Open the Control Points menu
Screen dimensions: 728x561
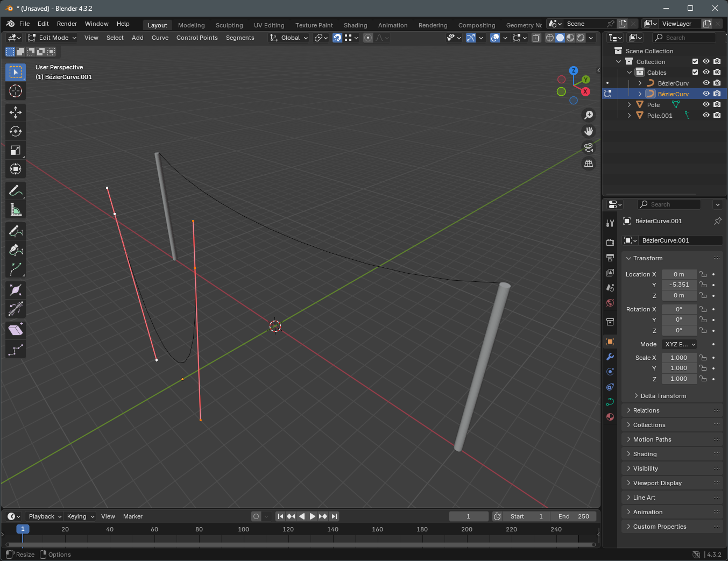click(x=197, y=38)
